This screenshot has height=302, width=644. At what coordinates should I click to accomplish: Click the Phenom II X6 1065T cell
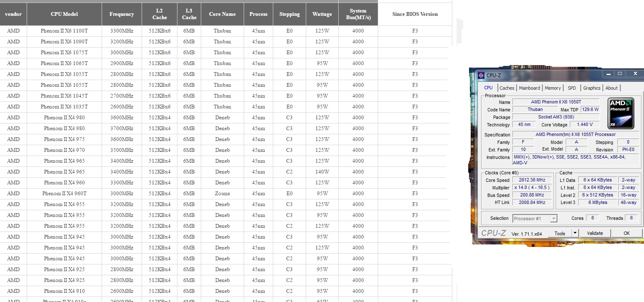point(64,63)
